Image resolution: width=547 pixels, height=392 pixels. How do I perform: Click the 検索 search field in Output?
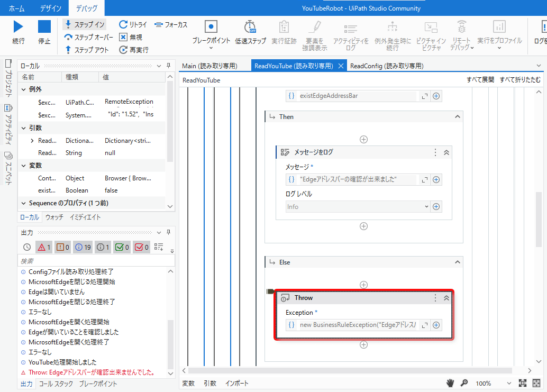(x=96, y=261)
